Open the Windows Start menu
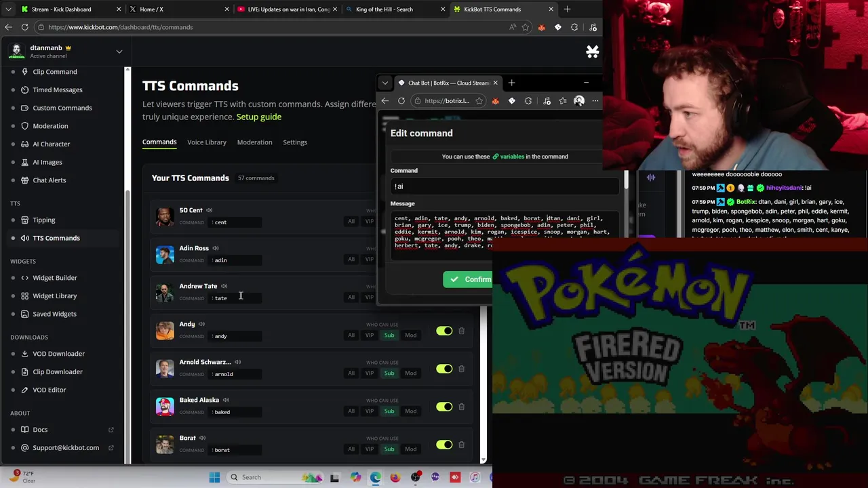 coord(214,477)
